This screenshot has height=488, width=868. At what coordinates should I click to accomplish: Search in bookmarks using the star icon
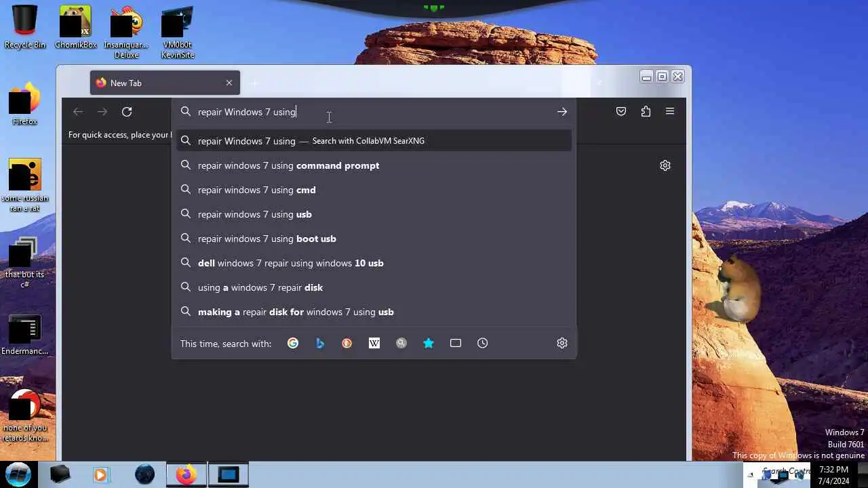click(429, 343)
